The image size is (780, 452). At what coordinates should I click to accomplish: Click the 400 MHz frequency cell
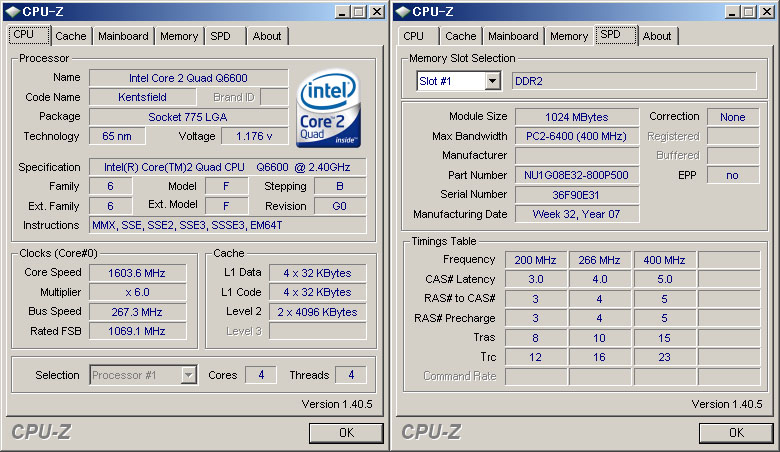(665, 260)
